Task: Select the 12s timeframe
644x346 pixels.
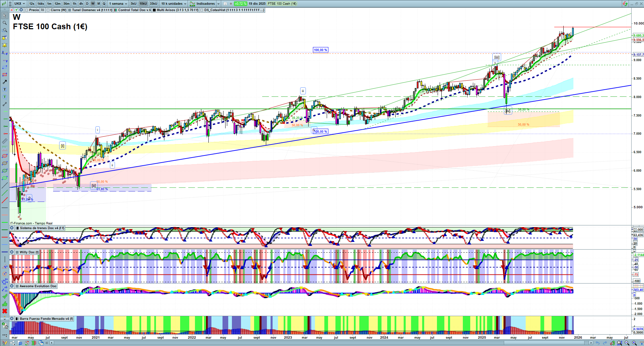Action: click(x=32, y=4)
